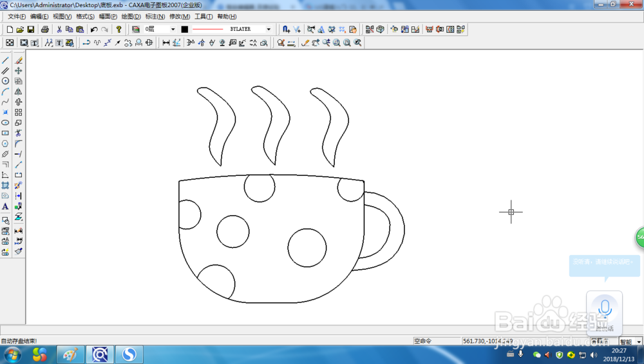This screenshot has height=364, width=644.
Task: Select the Text 'A' tool
Action: [5, 206]
